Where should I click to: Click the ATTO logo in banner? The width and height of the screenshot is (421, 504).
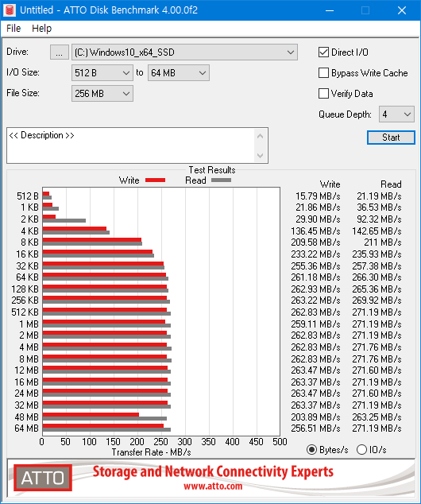pos(43,478)
